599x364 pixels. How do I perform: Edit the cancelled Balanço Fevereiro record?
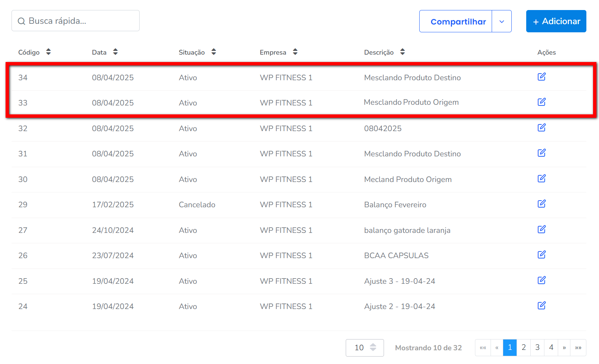[x=541, y=204]
